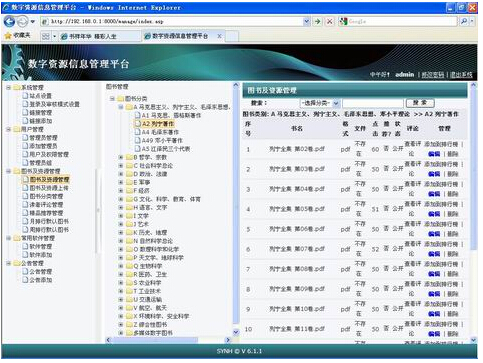Click the green go arrow beside address bar
Screen dimensions: 483x363
point(318,22)
